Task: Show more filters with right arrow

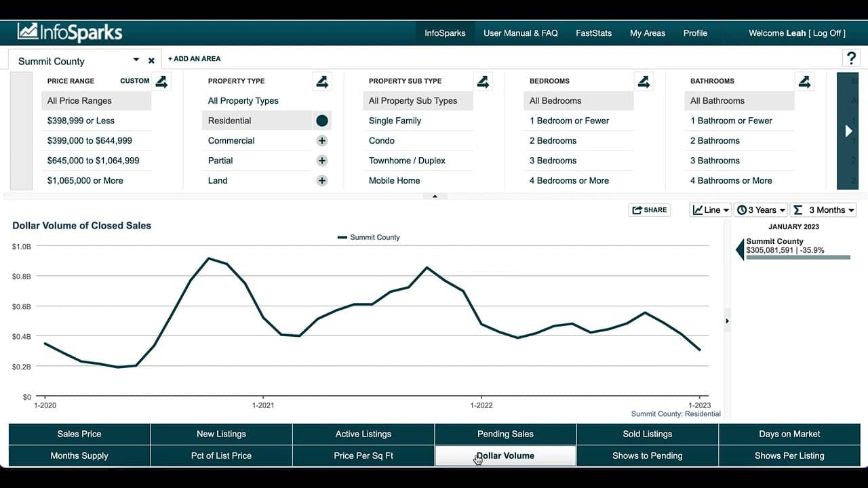Action: [x=848, y=131]
